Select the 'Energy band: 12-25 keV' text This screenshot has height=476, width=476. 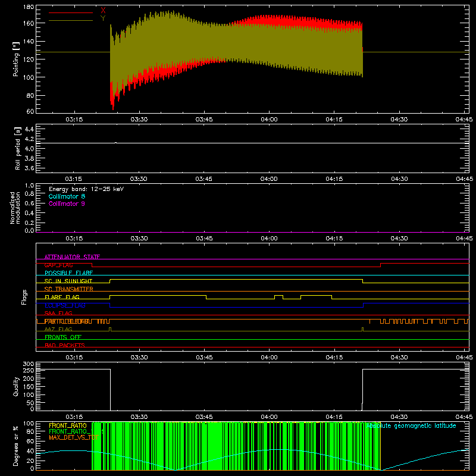coord(86,189)
